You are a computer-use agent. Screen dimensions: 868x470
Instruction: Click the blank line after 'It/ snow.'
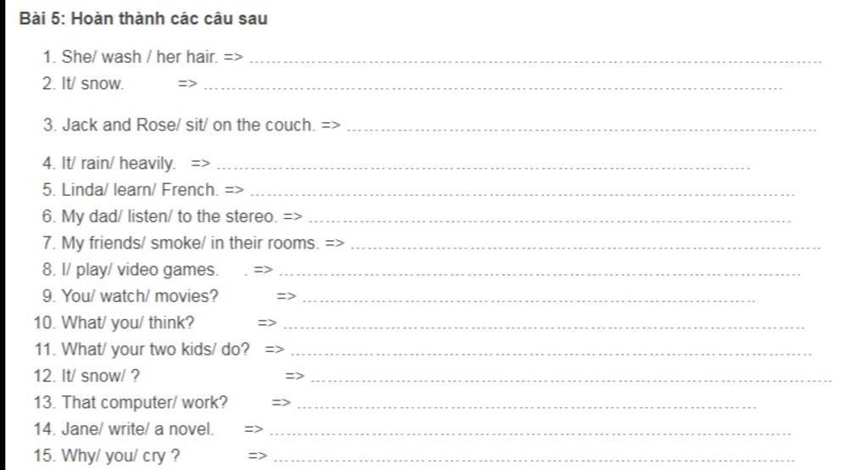click(x=493, y=87)
